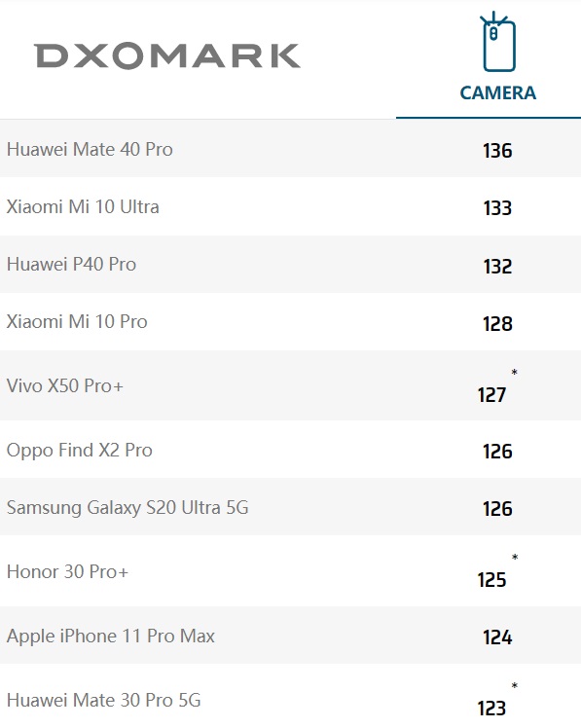Open Oppo Find X2 Pro entry
Screen dimensions: 581x728
click(80, 451)
